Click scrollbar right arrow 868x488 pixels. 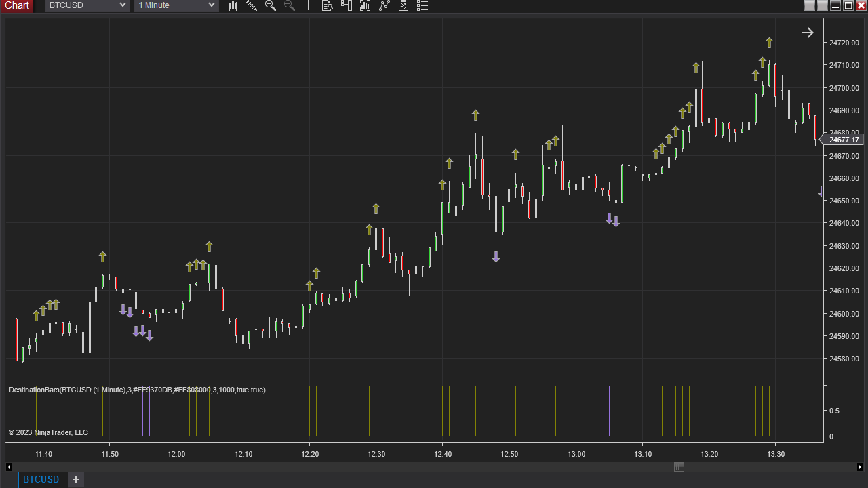(860, 467)
